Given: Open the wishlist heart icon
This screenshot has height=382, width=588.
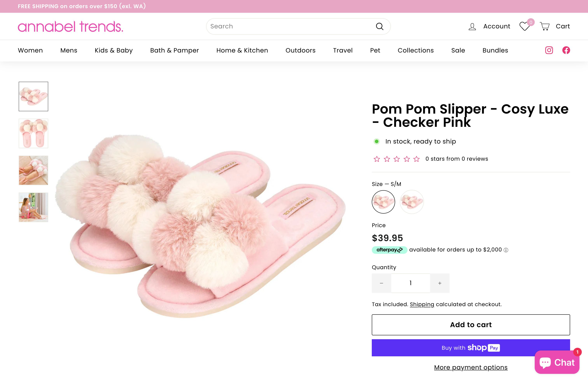Looking at the screenshot, I should point(524,26).
